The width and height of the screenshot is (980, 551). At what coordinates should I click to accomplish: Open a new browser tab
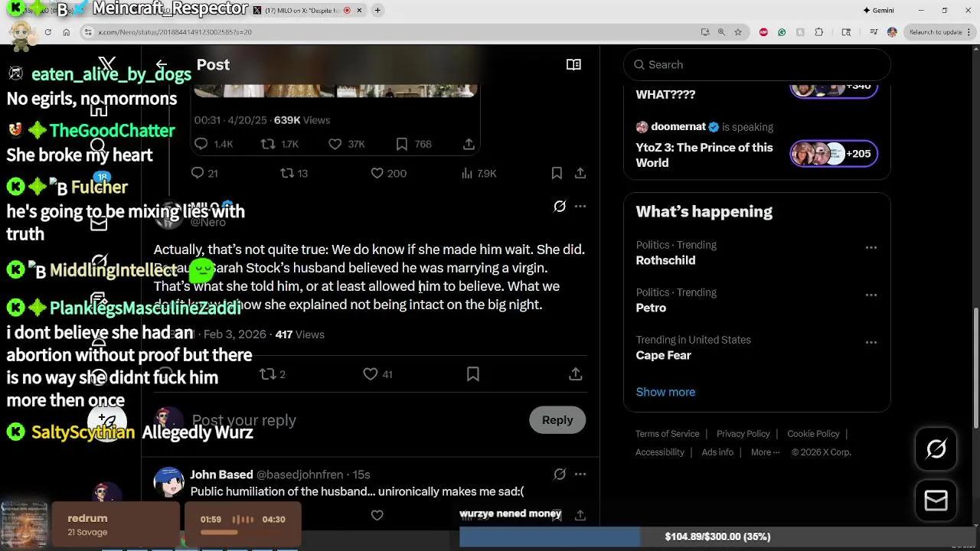pos(378,11)
